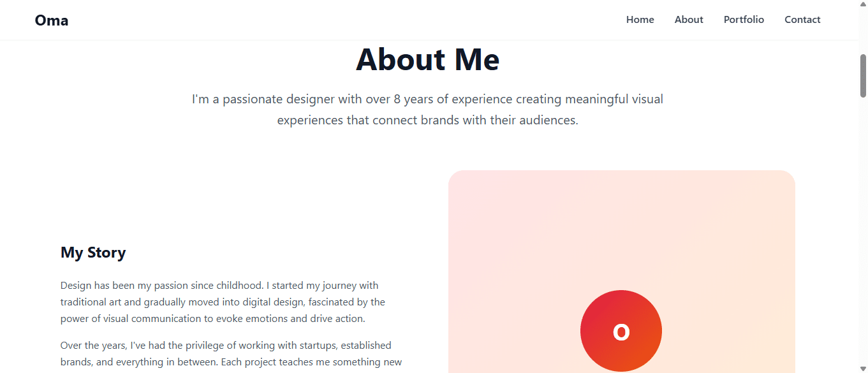Click the paragraph starting Design has been

click(x=223, y=302)
